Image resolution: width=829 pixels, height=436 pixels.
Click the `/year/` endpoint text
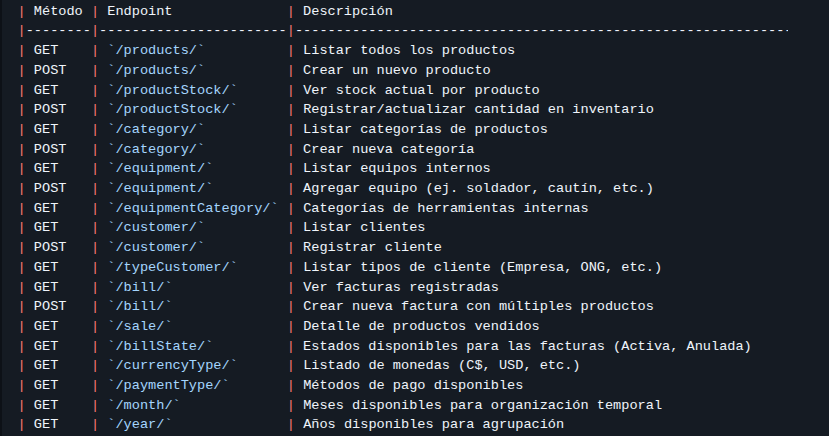tap(140, 425)
